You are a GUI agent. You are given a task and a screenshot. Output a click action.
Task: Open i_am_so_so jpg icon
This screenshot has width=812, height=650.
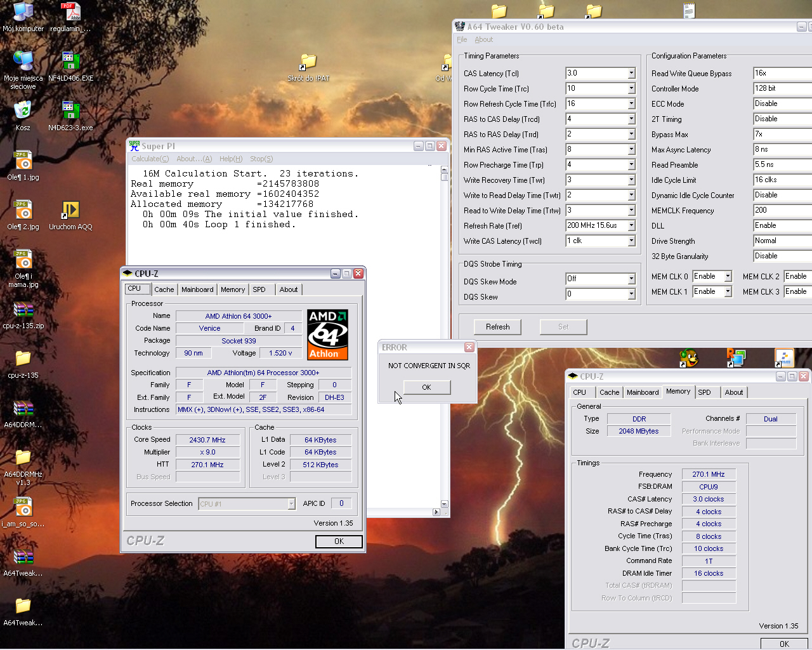pos(23,507)
